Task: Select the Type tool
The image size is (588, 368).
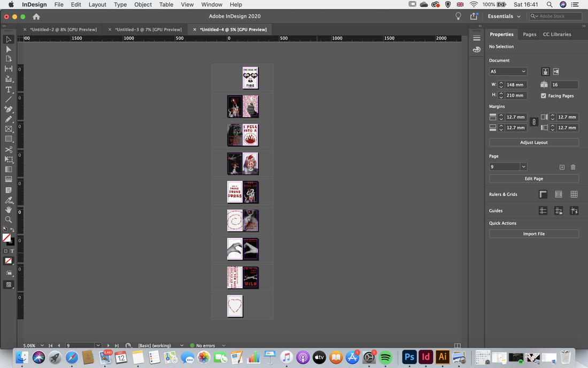Action: pyautogui.click(x=8, y=90)
